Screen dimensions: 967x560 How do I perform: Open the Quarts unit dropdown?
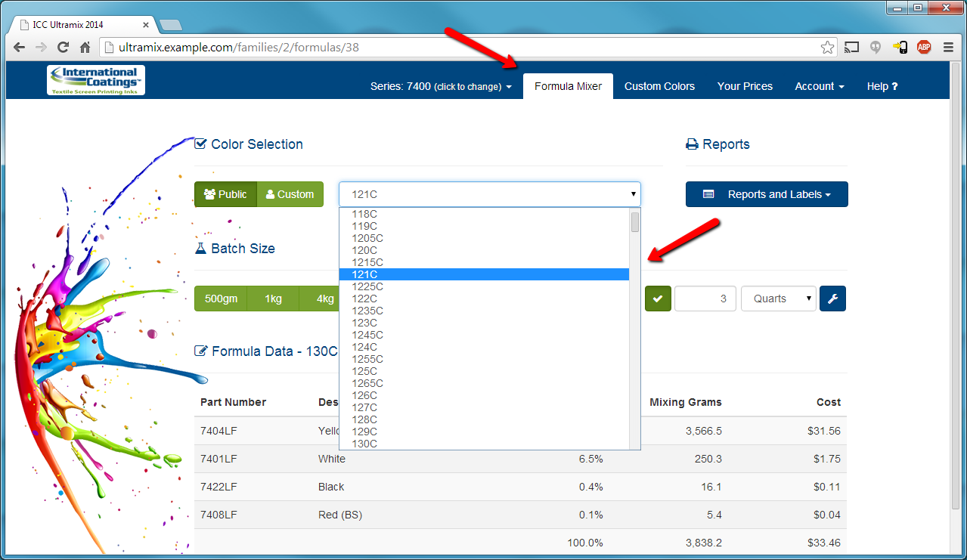[x=778, y=299]
